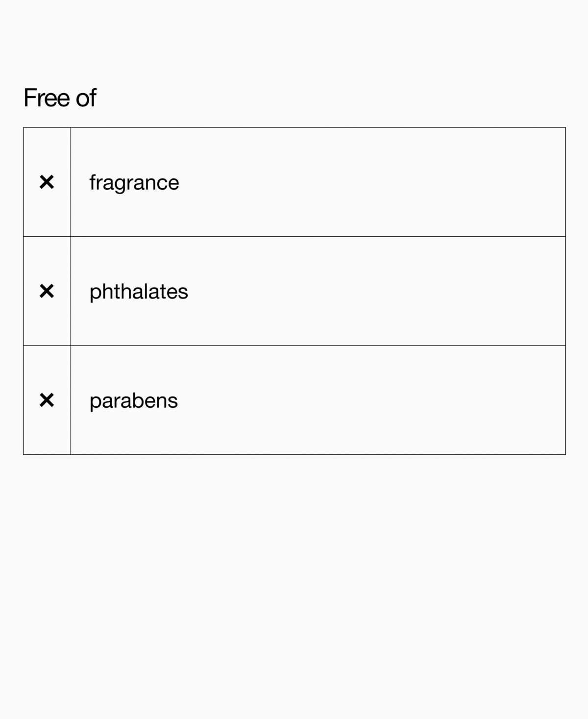
Task: Click the word 'of' in the heading
Action: click(x=86, y=98)
